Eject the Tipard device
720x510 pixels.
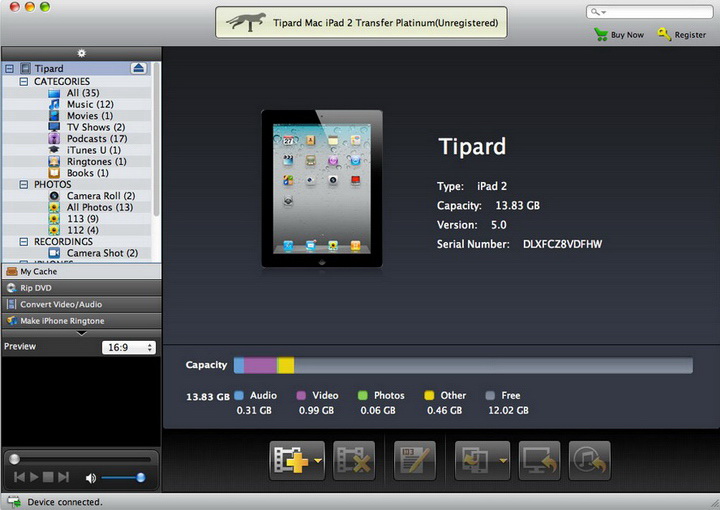tap(138, 68)
